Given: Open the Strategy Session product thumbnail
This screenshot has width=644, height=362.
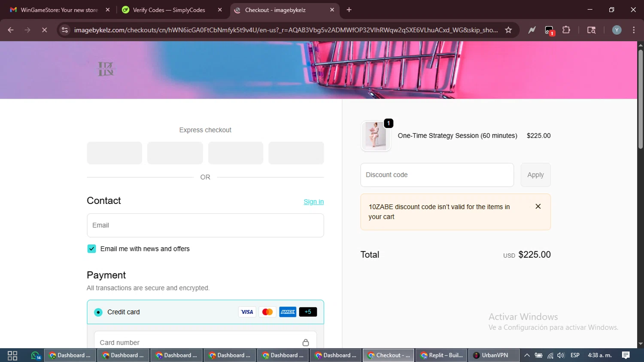Looking at the screenshot, I should pyautogui.click(x=376, y=136).
